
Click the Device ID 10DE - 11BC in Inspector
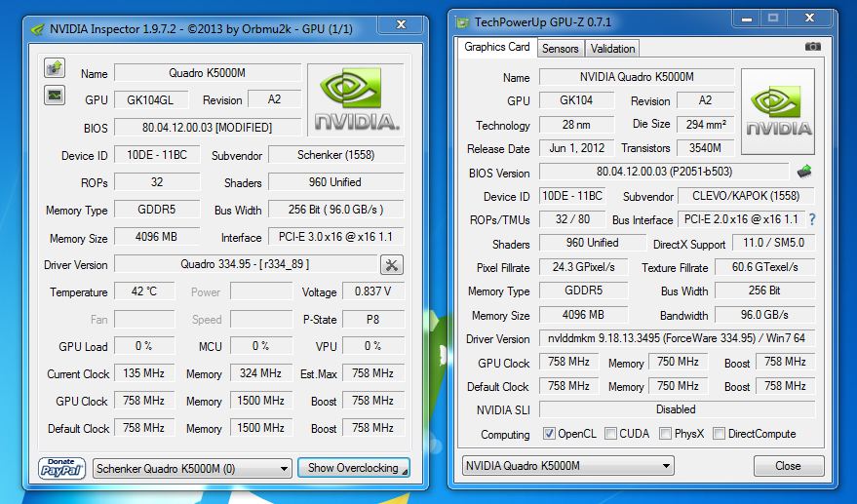(x=157, y=155)
